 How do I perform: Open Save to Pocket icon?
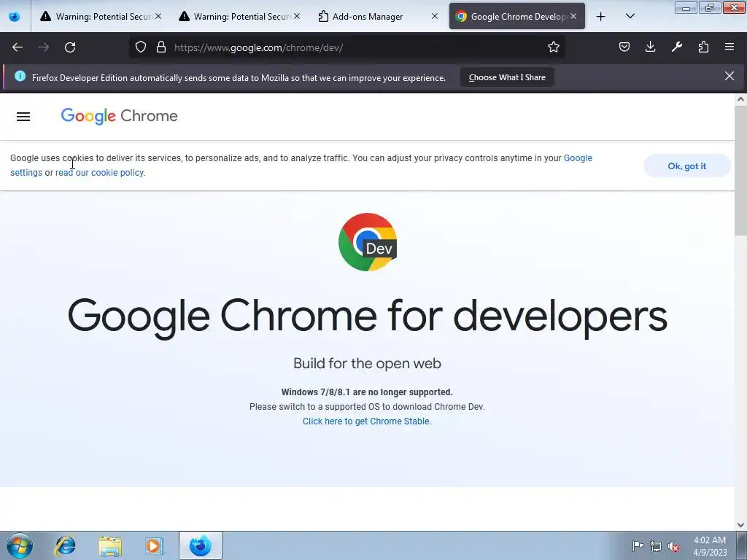tap(624, 47)
